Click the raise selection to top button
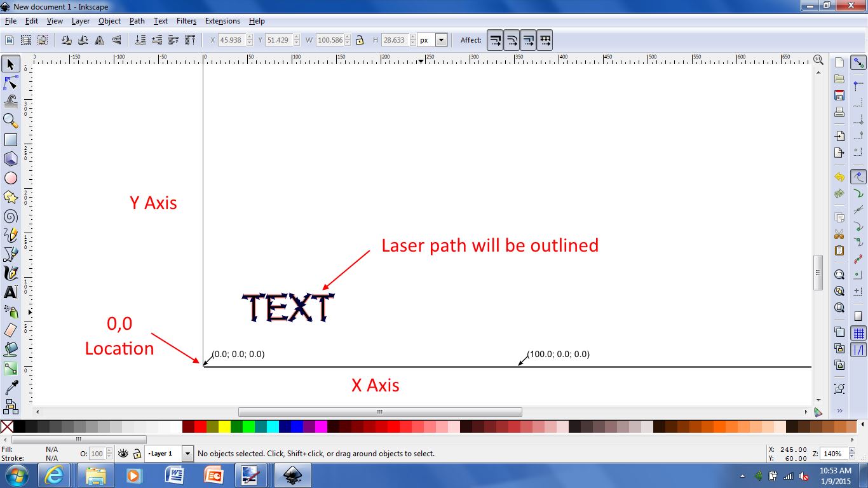 [189, 39]
